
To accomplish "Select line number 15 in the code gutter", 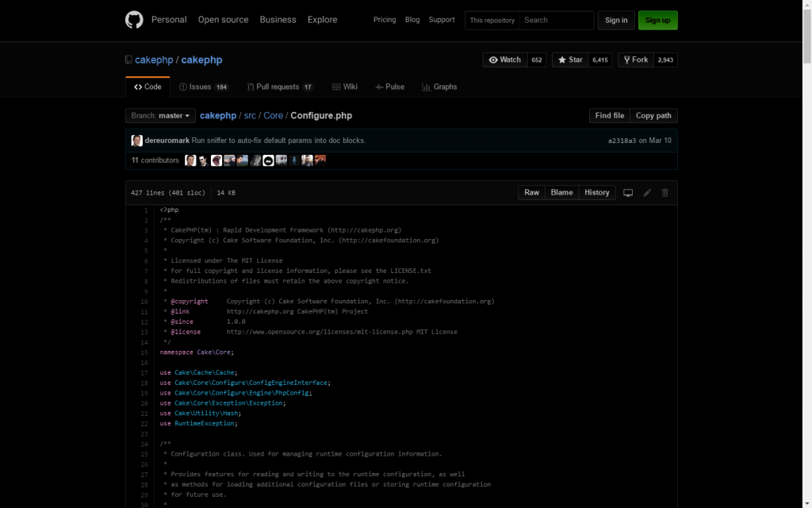I will pos(144,352).
